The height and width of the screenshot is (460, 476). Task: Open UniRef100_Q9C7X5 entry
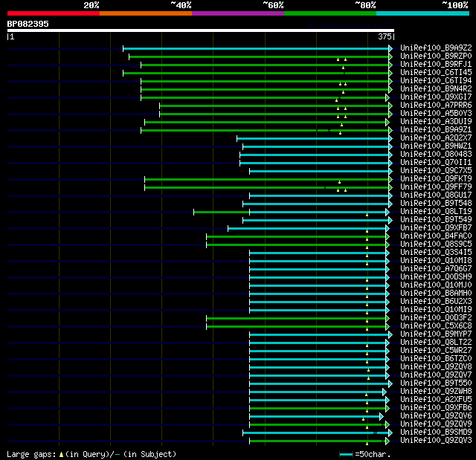coord(436,171)
